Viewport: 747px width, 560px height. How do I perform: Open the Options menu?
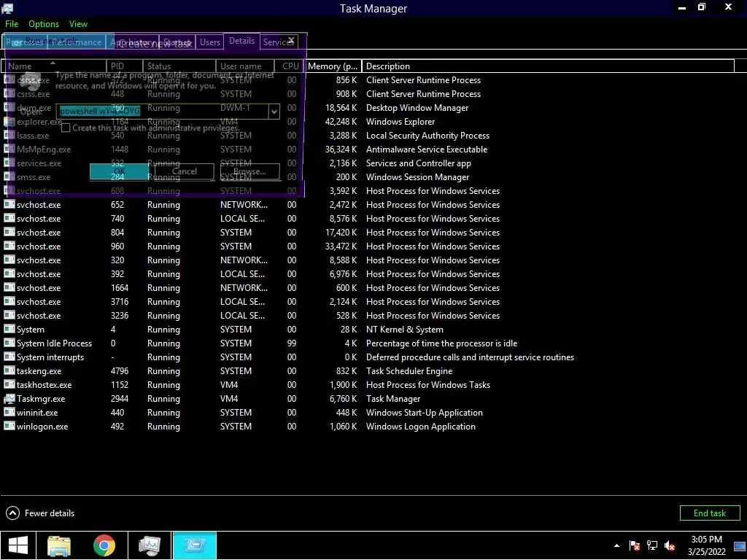point(44,24)
